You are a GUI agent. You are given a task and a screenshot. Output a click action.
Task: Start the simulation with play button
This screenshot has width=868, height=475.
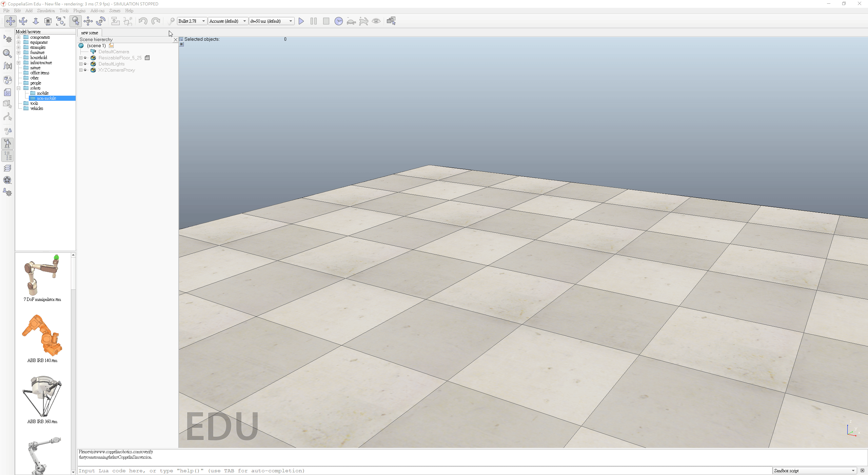[x=301, y=21]
